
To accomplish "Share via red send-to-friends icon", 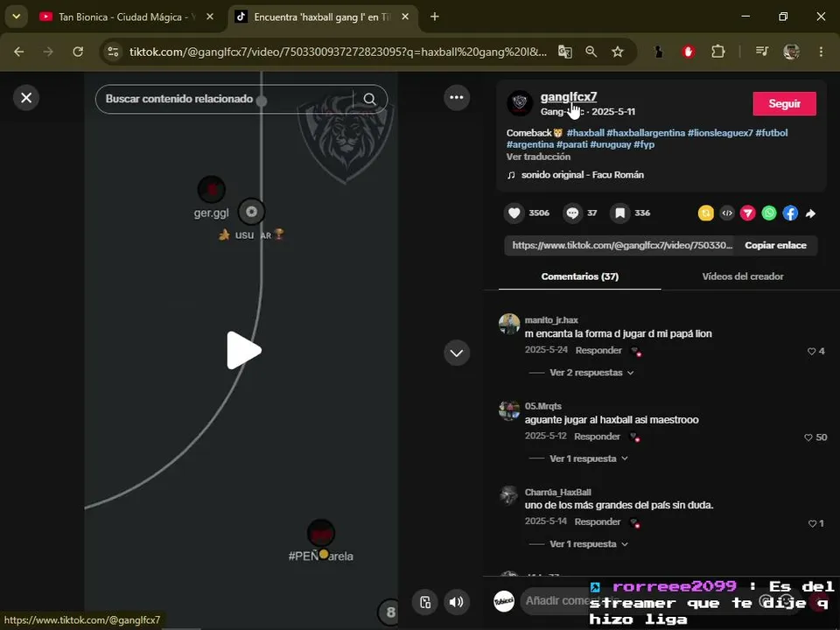I will coord(748,213).
